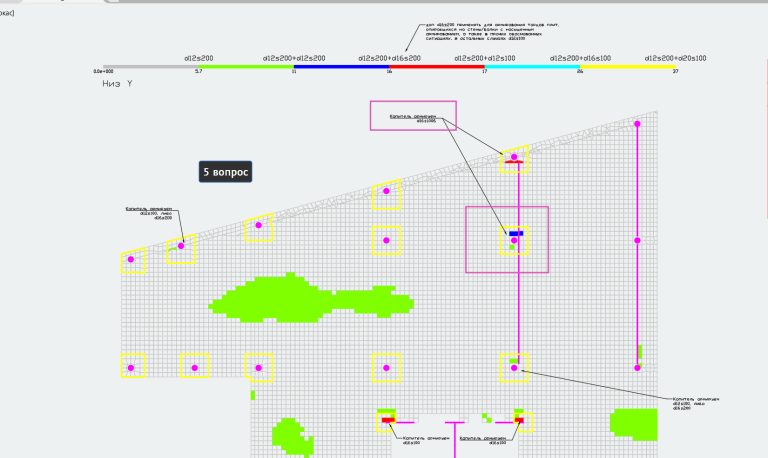The width and height of the screenshot is (768, 458).
Task: Click the "0.0e+000" scale value
Action: (x=103, y=72)
